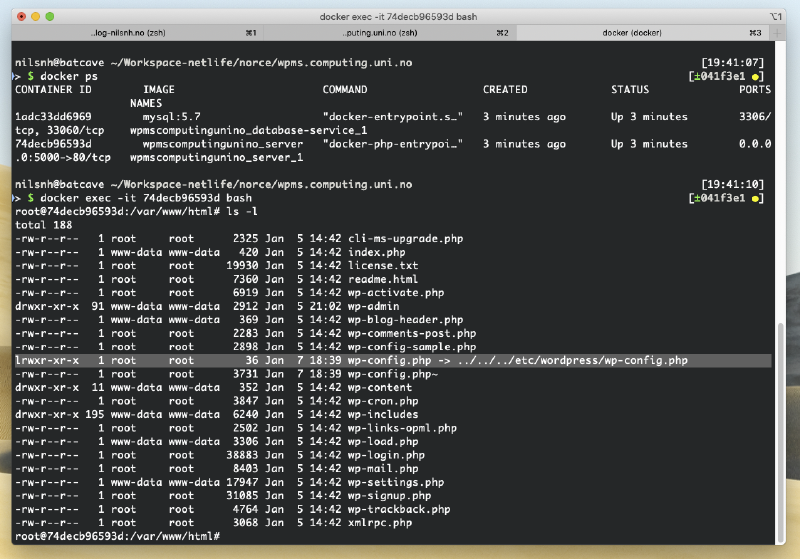The image size is (800, 559).
Task: Click the COMMAND column header
Action: [345, 90]
